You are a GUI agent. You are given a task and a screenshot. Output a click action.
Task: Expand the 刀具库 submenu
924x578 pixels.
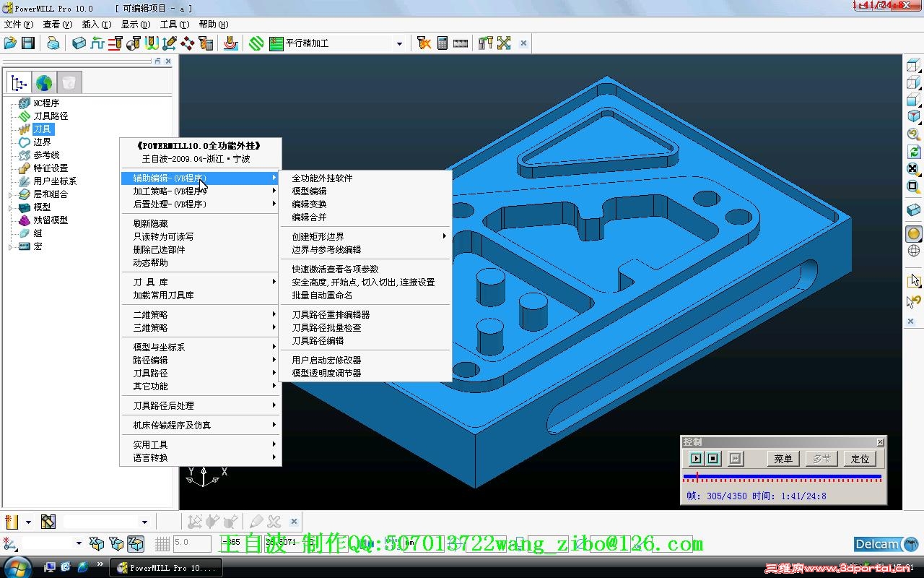point(201,282)
